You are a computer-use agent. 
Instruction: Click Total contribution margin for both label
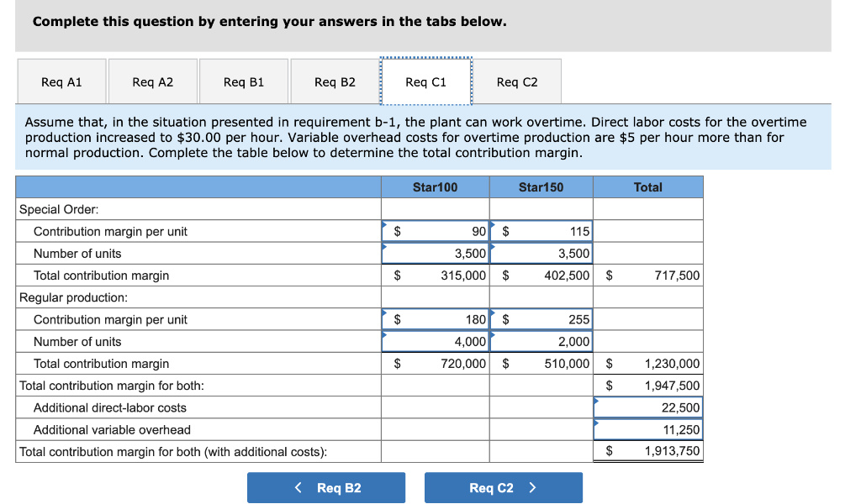coord(112,386)
